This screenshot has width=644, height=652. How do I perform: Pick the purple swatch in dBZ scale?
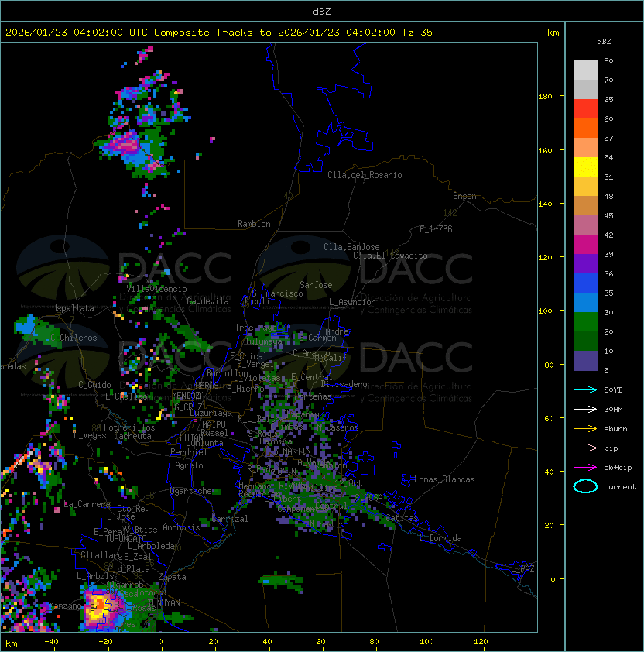tap(585, 263)
